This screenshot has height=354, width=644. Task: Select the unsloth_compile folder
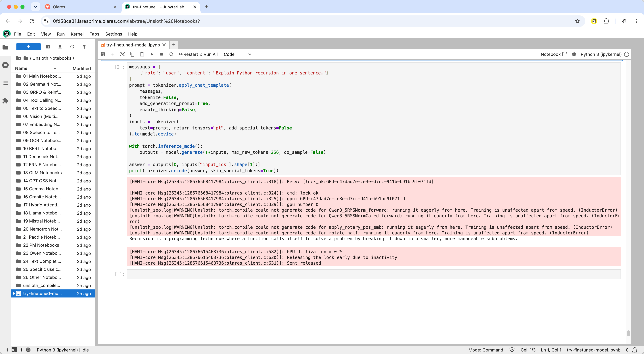(x=53, y=285)
